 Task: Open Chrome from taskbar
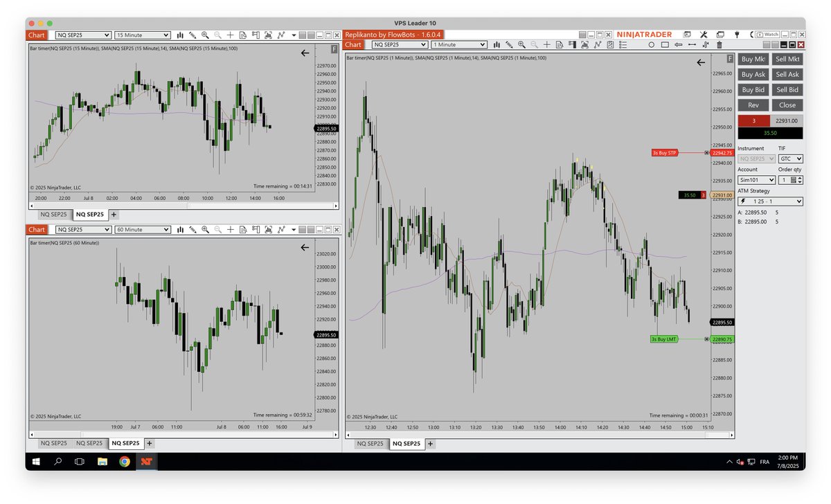click(124, 461)
